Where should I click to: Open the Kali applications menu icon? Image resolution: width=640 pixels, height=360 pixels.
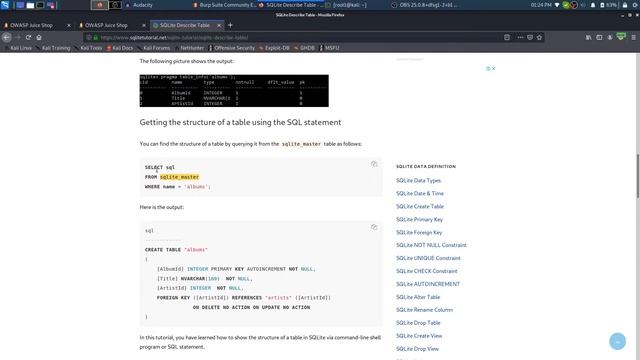(x=5, y=5)
